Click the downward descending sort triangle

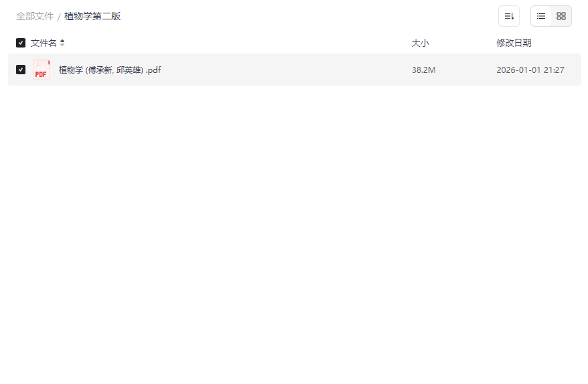62,45
